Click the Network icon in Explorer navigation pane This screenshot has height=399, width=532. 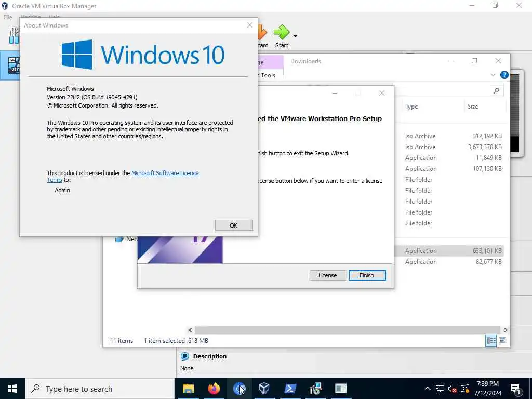(119, 239)
